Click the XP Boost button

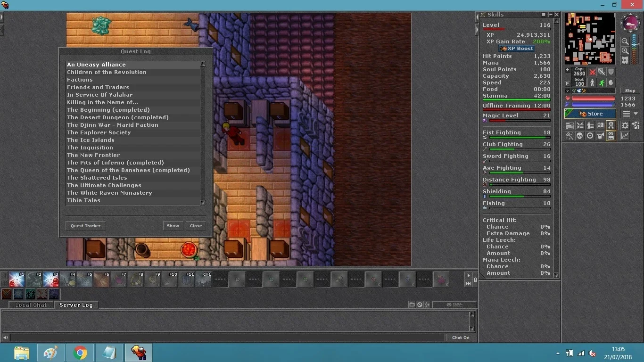click(517, 49)
